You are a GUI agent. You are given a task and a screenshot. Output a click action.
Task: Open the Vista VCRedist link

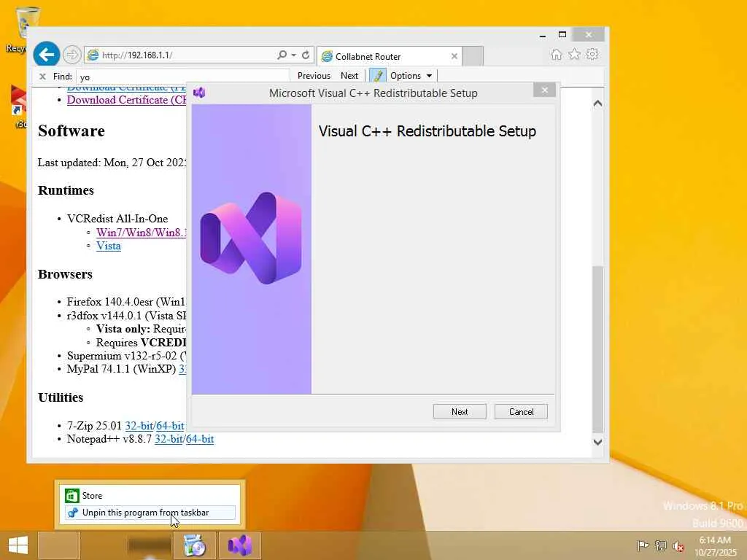tap(109, 246)
